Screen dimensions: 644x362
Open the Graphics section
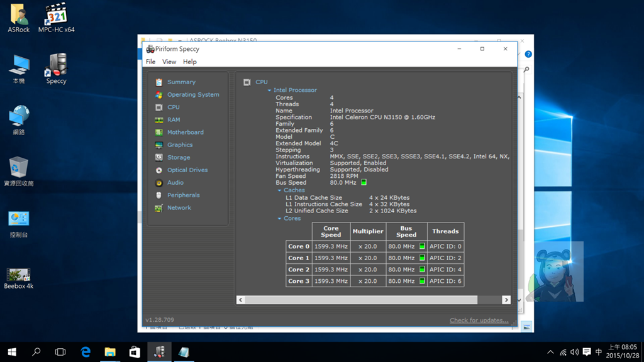point(179,145)
